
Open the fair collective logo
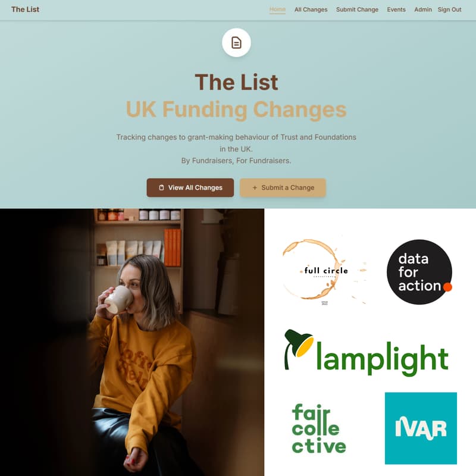click(x=319, y=428)
